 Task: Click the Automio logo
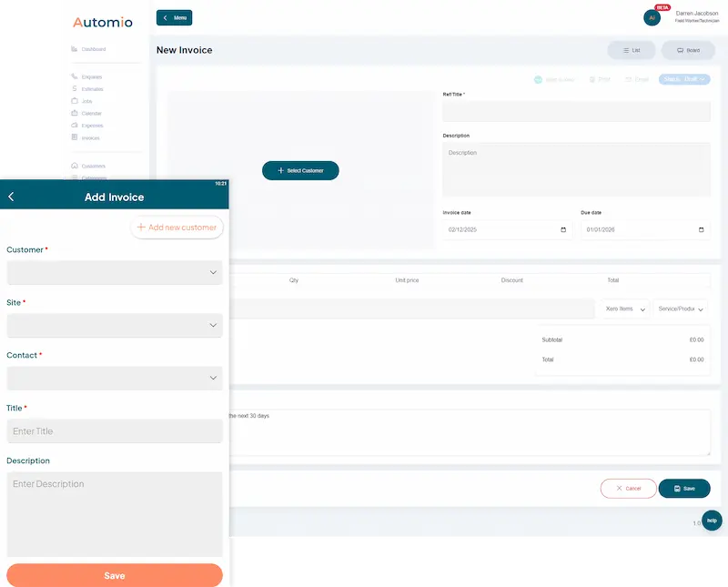103,22
